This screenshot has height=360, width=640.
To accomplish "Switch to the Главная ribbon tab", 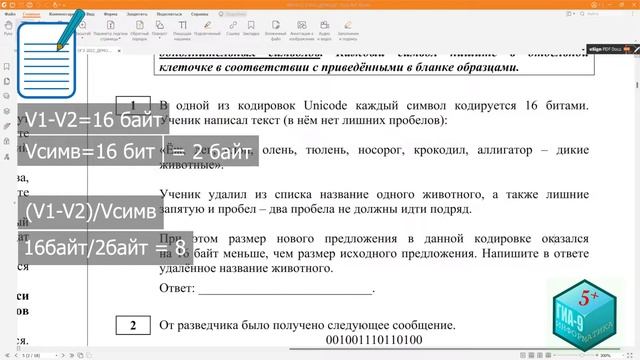I will coord(31,14).
